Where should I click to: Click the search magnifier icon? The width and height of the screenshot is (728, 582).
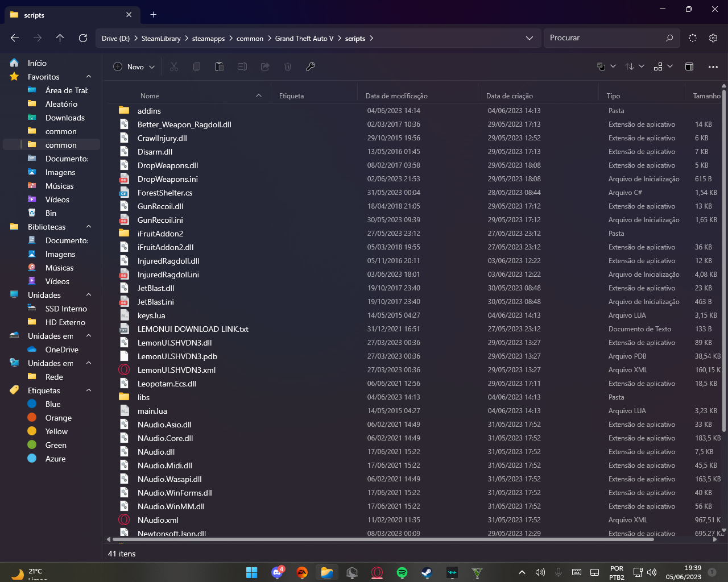click(x=669, y=38)
